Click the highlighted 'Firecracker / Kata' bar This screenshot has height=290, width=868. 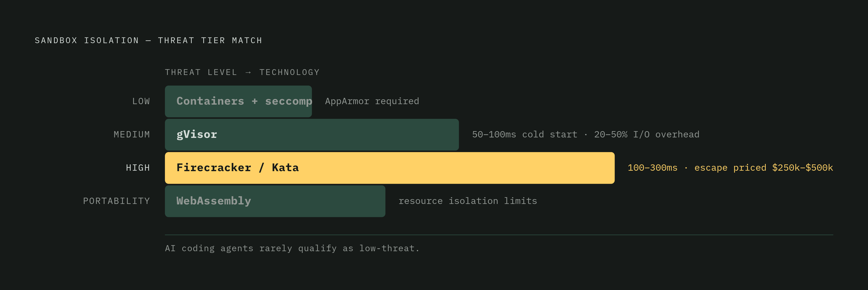pyautogui.click(x=390, y=168)
